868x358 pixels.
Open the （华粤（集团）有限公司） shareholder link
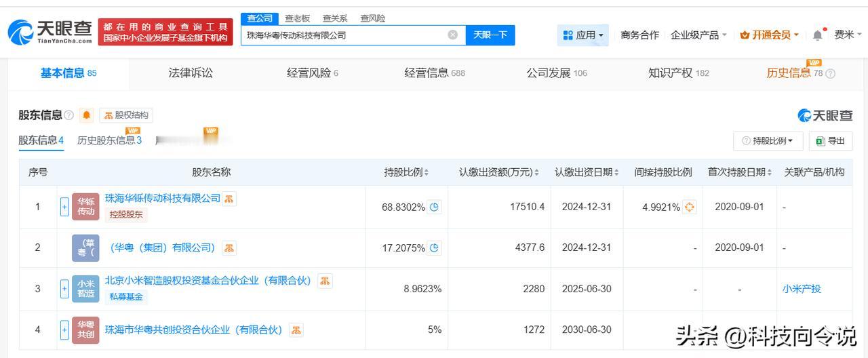pos(162,248)
